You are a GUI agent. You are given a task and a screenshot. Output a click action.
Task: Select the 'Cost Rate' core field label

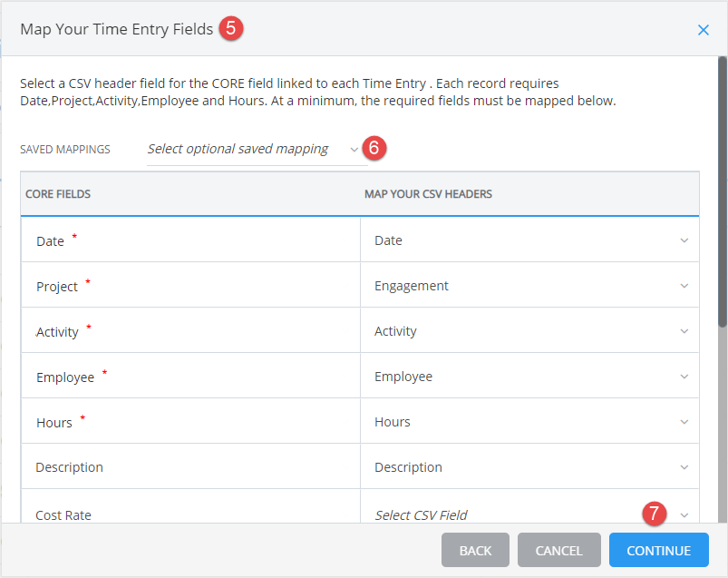pyautogui.click(x=63, y=514)
